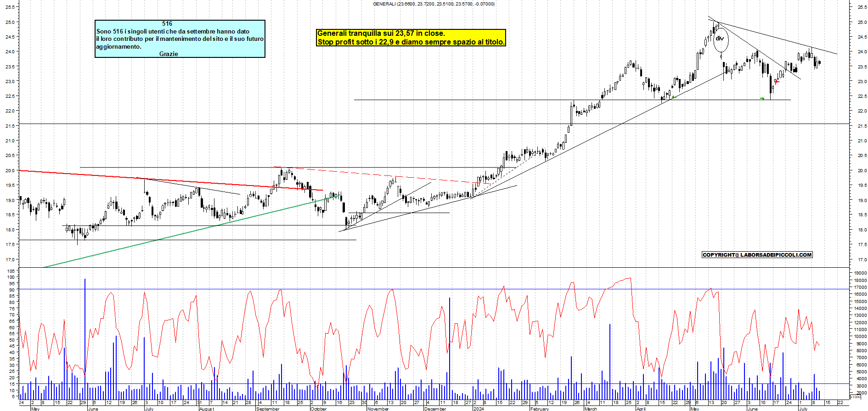
Task: Click 24.5 on the right price axis
Action: pos(862,37)
